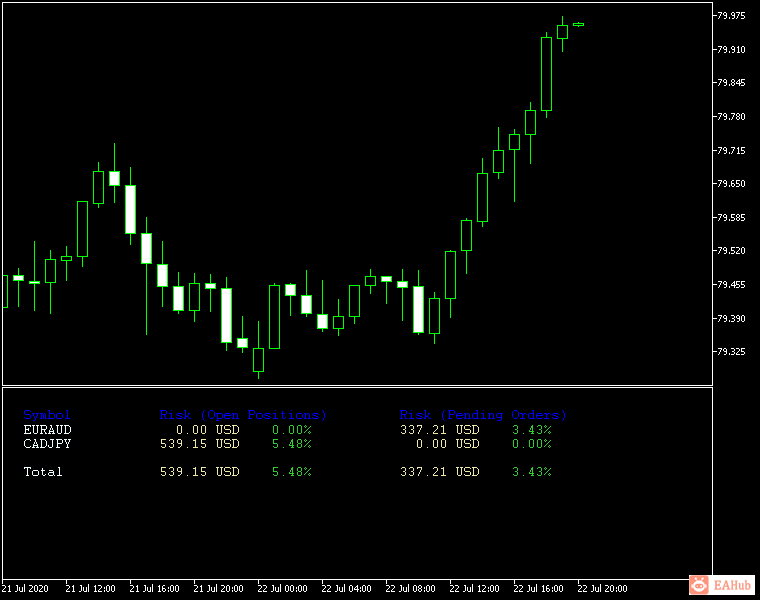The width and height of the screenshot is (760, 600).
Task: Click the 79.715 price scale label
Action: (x=731, y=151)
